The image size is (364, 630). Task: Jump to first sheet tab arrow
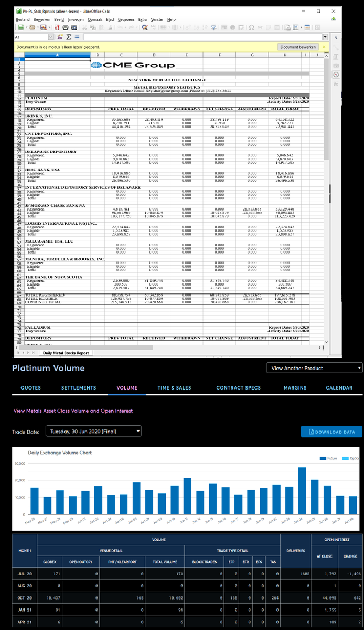19,353
